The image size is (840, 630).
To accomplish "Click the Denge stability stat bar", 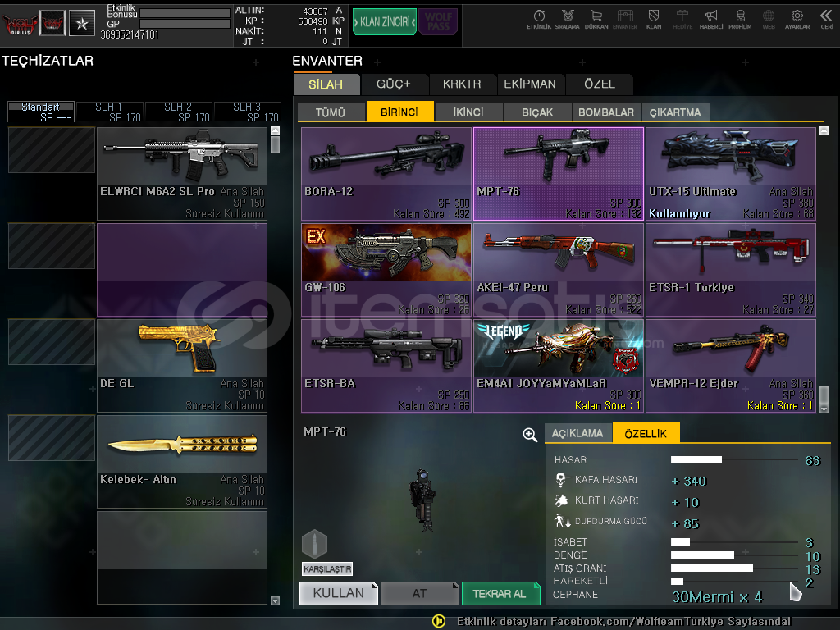I will pyautogui.click(x=734, y=555).
